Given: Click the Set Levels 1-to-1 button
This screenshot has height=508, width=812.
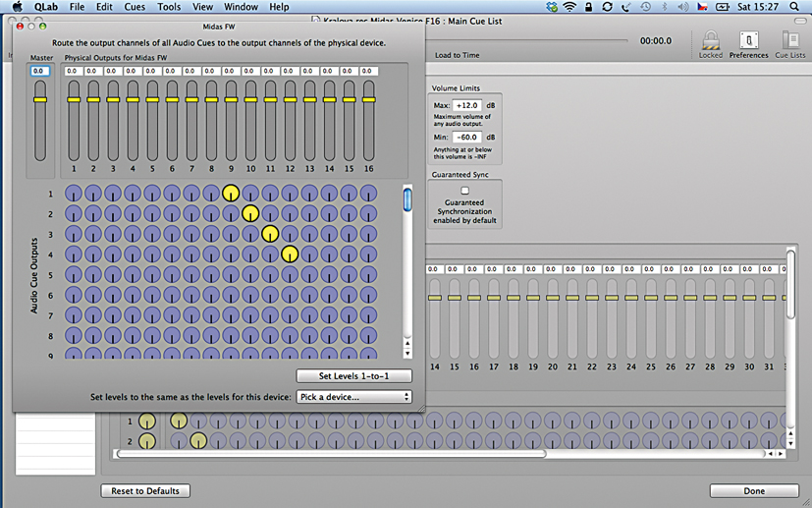Looking at the screenshot, I should pyautogui.click(x=354, y=375).
